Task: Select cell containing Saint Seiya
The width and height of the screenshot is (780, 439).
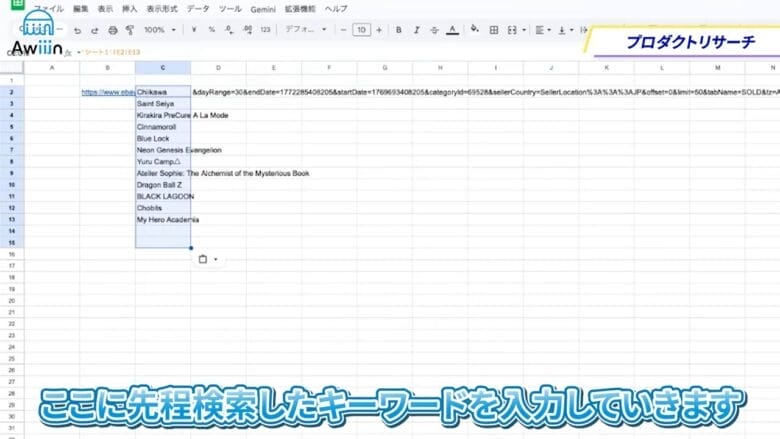Action: tap(163, 103)
